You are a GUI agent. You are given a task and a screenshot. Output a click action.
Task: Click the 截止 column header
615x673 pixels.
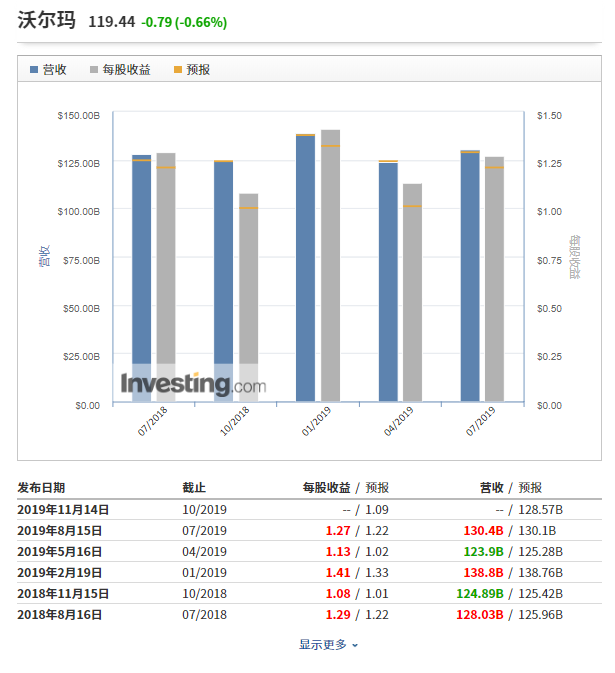click(x=194, y=488)
